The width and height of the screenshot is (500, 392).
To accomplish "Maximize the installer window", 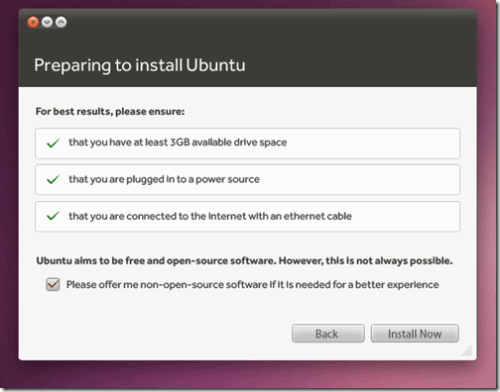I will click(x=61, y=22).
